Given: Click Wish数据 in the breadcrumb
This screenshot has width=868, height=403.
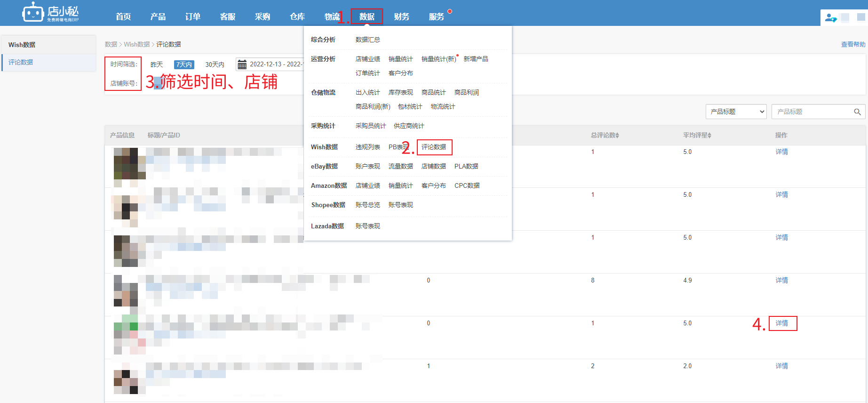Looking at the screenshot, I should [x=137, y=44].
